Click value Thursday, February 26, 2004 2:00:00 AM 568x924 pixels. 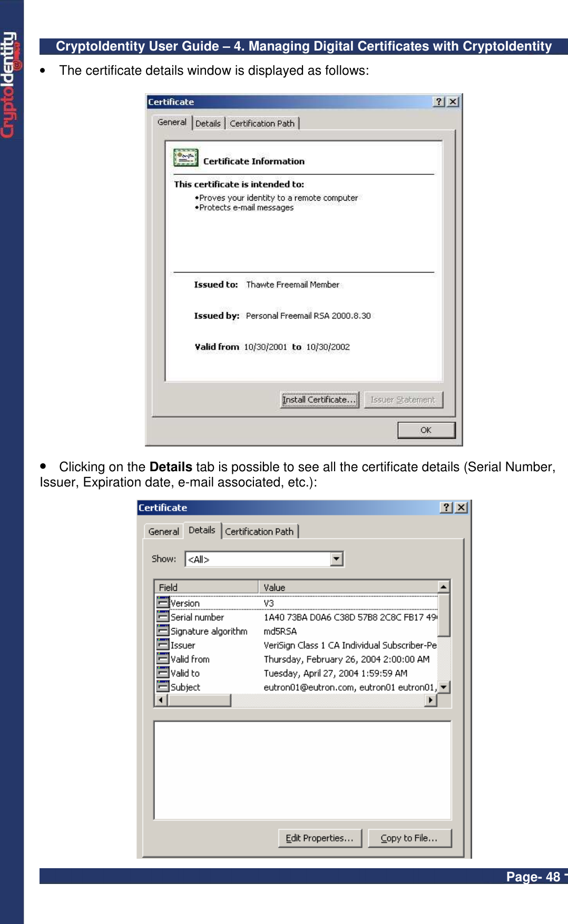[x=347, y=659]
